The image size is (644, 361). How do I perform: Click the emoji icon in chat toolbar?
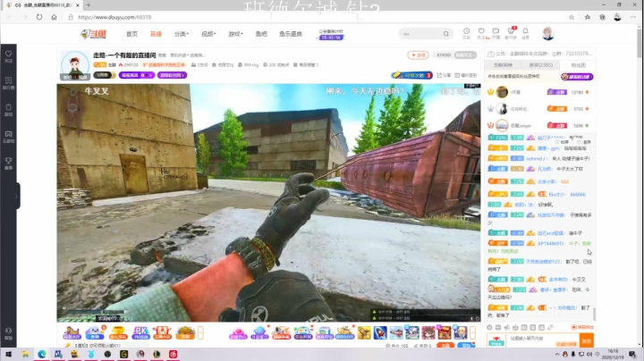[x=489, y=327]
